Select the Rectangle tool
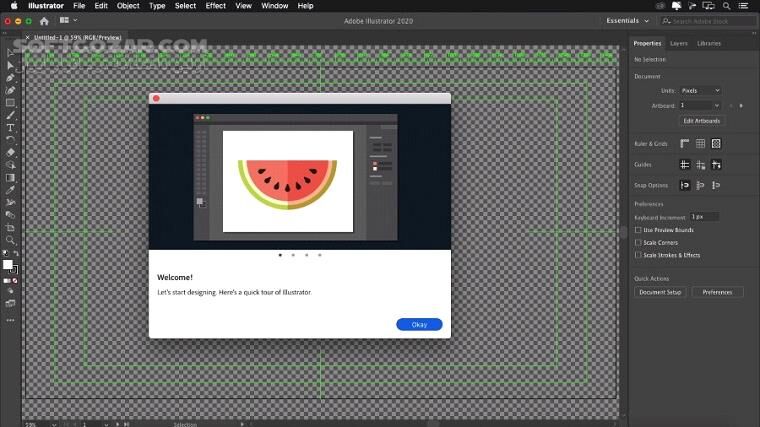 pos(10,103)
